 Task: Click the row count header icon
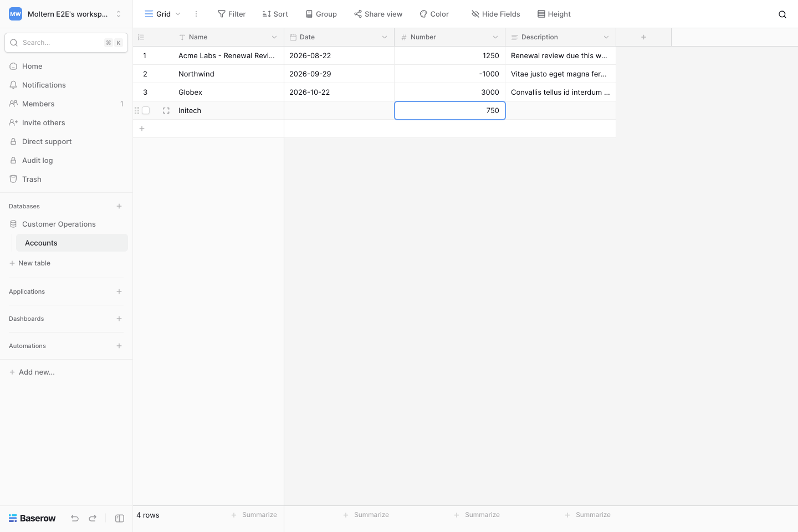click(x=141, y=37)
